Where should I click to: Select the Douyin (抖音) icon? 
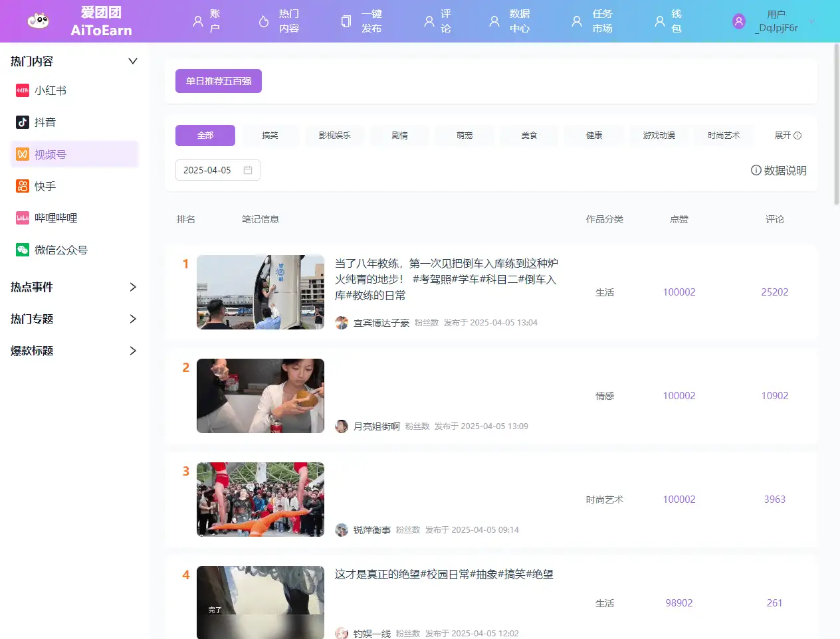tap(23, 122)
